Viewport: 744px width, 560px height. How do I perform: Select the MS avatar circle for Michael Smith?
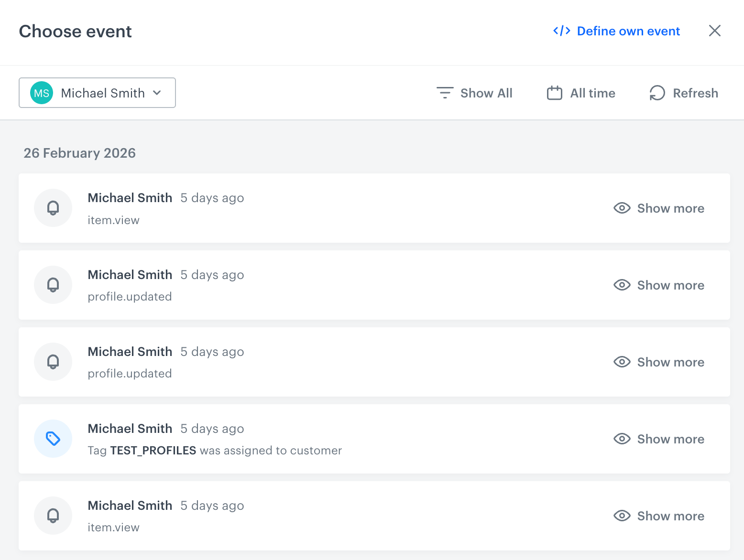click(x=42, y=93)
